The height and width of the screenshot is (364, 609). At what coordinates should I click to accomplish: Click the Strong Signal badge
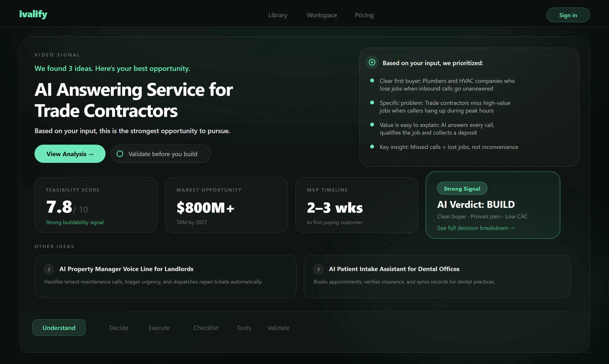(x=462, y=188)
